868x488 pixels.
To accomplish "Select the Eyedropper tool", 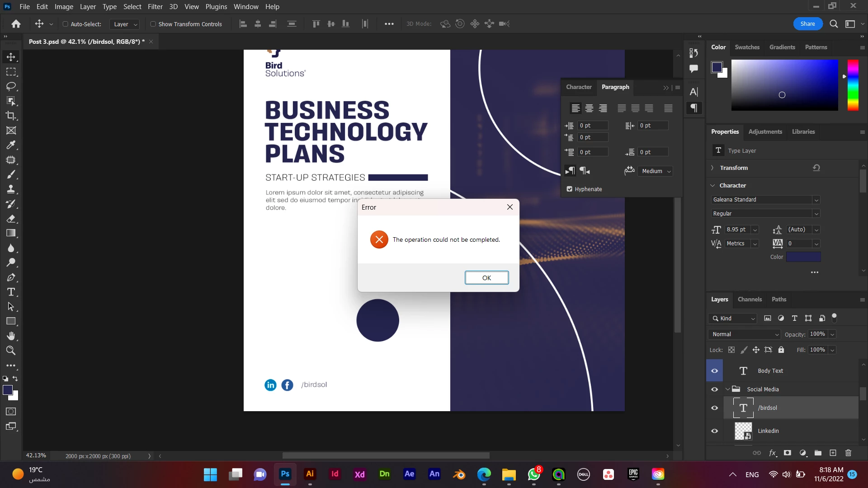I will (11, 145).
